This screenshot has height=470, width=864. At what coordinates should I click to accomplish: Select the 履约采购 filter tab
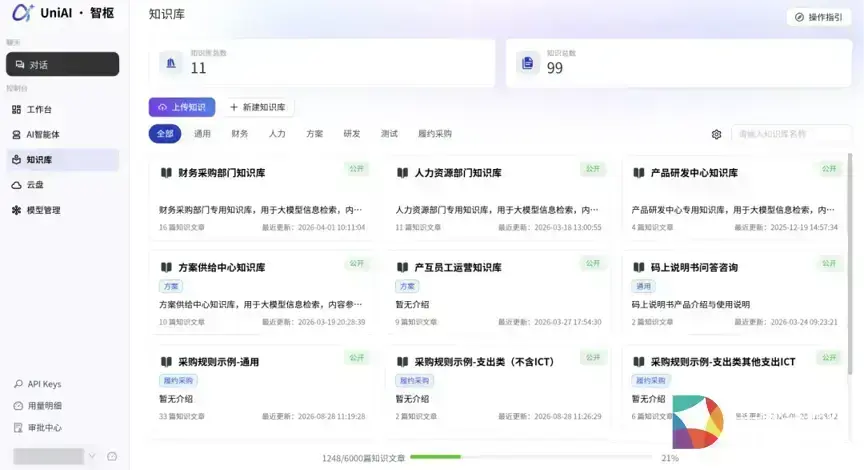[435, 134]
